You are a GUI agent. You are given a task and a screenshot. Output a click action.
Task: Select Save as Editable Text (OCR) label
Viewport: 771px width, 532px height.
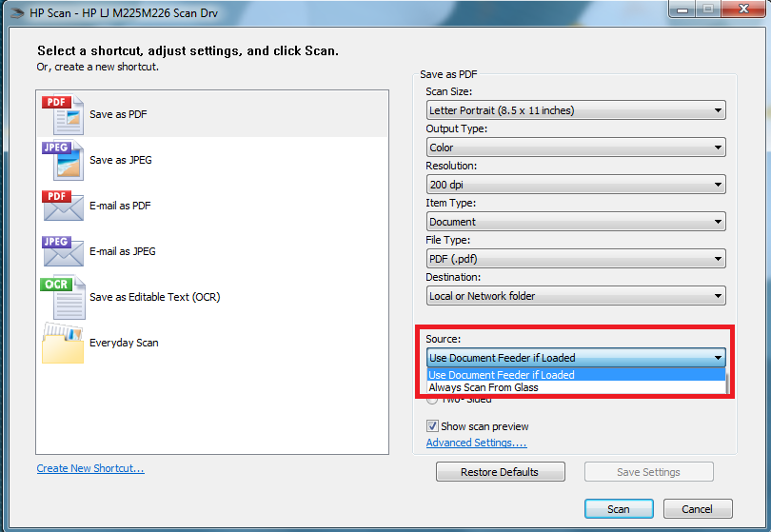[155, 297]
